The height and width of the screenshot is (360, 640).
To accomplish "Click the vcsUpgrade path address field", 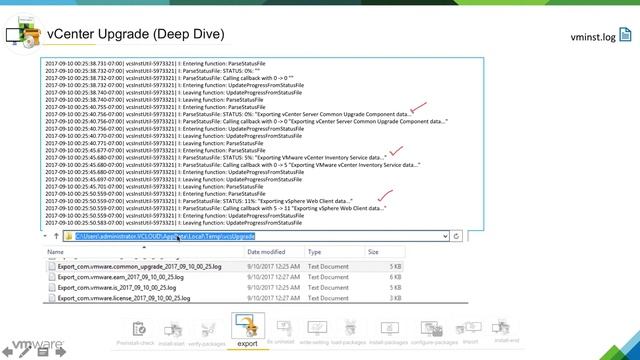I will pyautogui.click(x=256, y=236).
